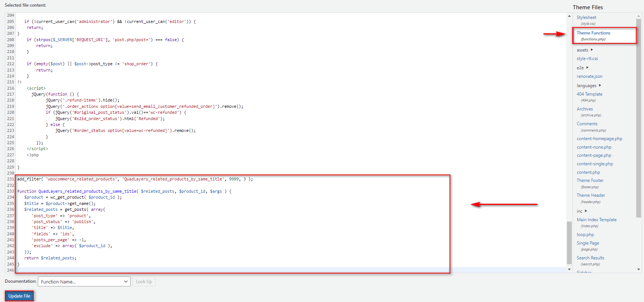Click the </script> closing tag line

click(x=37, y=149)
